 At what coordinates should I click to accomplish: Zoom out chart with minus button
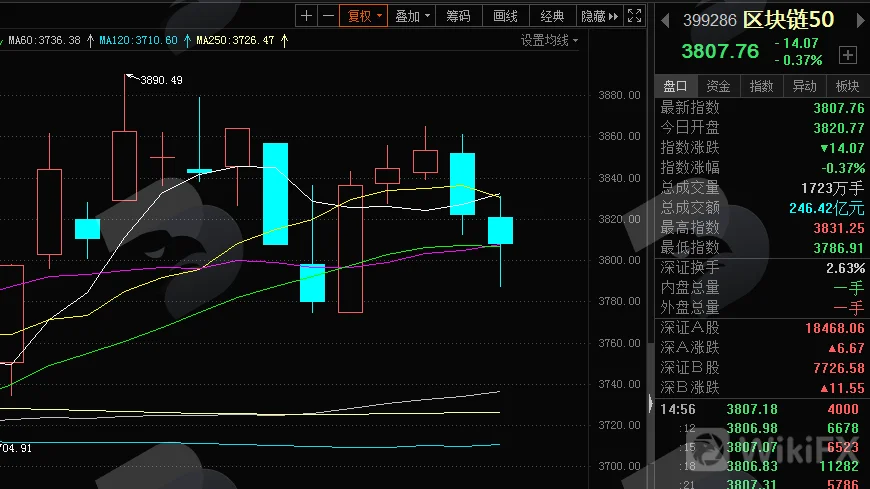click(x=328, y=16)
